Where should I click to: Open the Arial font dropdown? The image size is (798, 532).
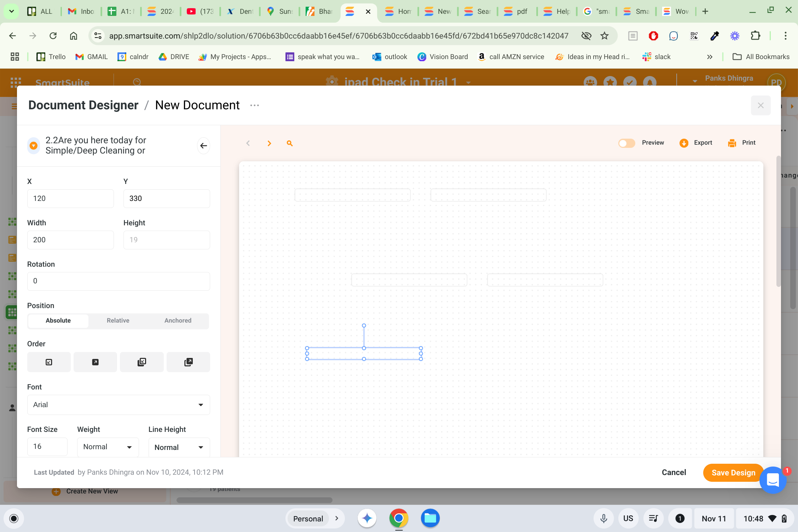118,405
